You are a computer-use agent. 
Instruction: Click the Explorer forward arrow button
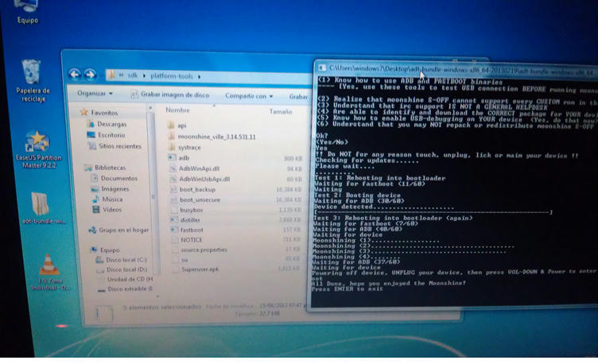point(90,75)
